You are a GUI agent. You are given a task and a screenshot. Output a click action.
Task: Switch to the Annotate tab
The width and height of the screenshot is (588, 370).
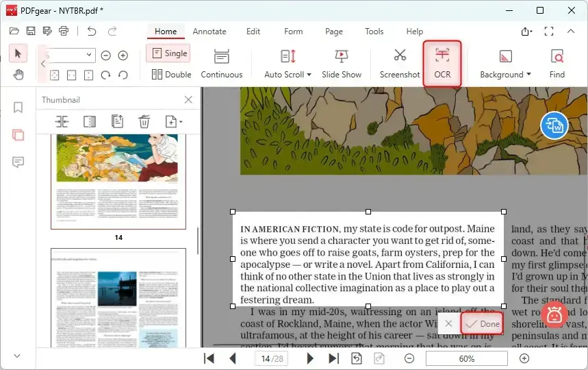(x=209, y=32)
